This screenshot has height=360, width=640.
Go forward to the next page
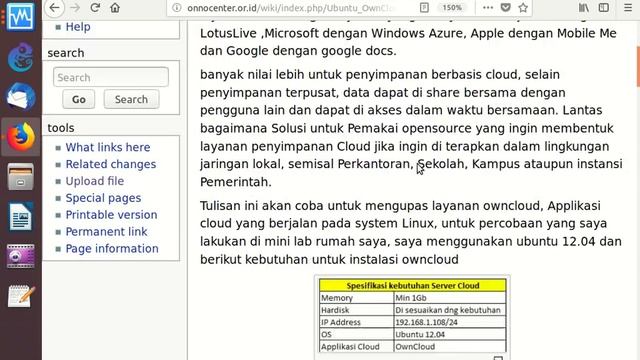(x=75, y=7)
